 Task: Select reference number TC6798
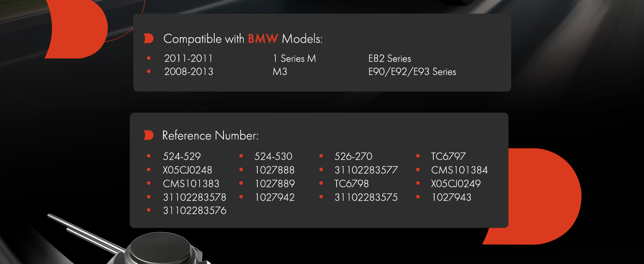pos(351,183)
